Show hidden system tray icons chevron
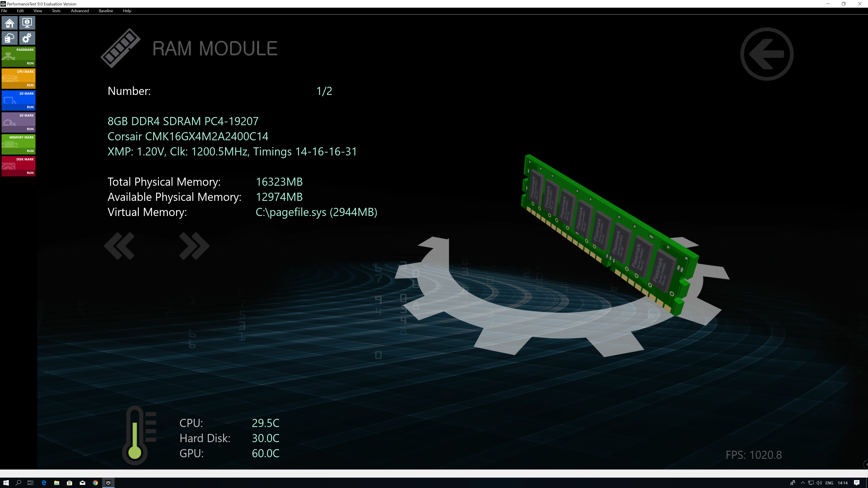This screenshot has height=488, width=868. coord(803,483)
